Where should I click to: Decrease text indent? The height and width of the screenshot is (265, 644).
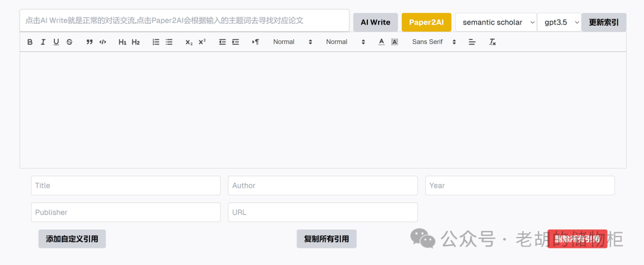pyautogui.click(x=222, y=42)
